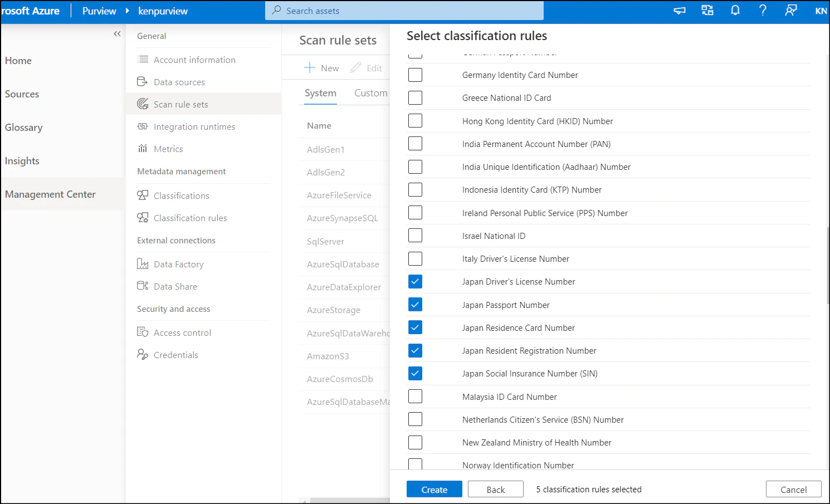
Task: Check Ireland Personal Public Service box
Action: (x=415, y=213)
